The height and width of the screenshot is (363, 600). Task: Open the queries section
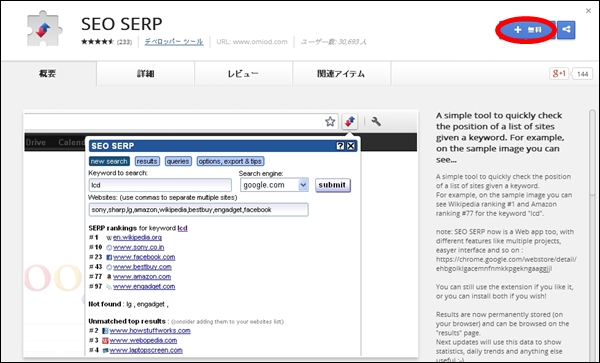(178, 161)
